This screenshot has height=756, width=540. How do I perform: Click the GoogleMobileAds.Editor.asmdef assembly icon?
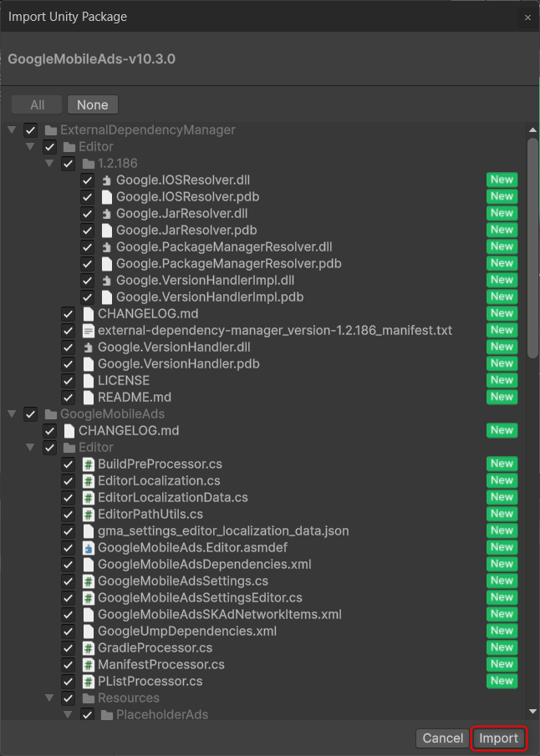coord(89,548)
